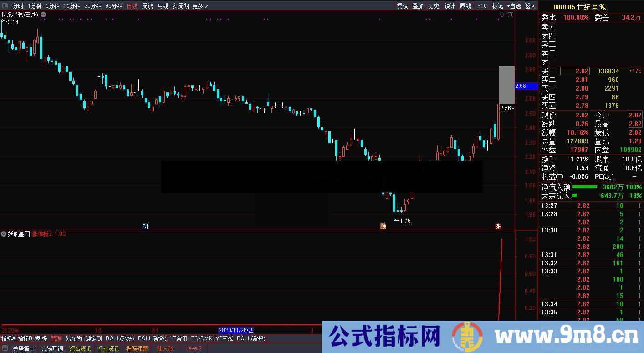The width and height of the screenshot is (644, 353).
Task: Open the 叠加 overlay comparison tool
Action: 417,6
